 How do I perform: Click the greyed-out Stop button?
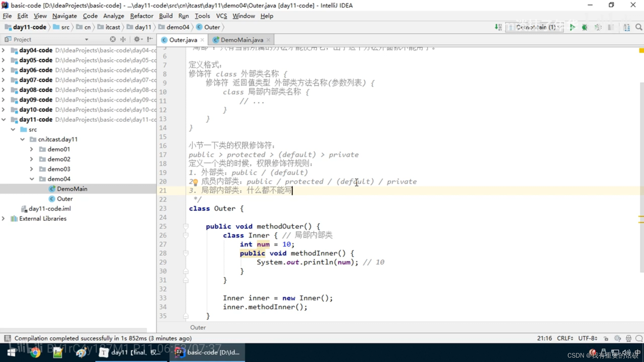(611, 27)
